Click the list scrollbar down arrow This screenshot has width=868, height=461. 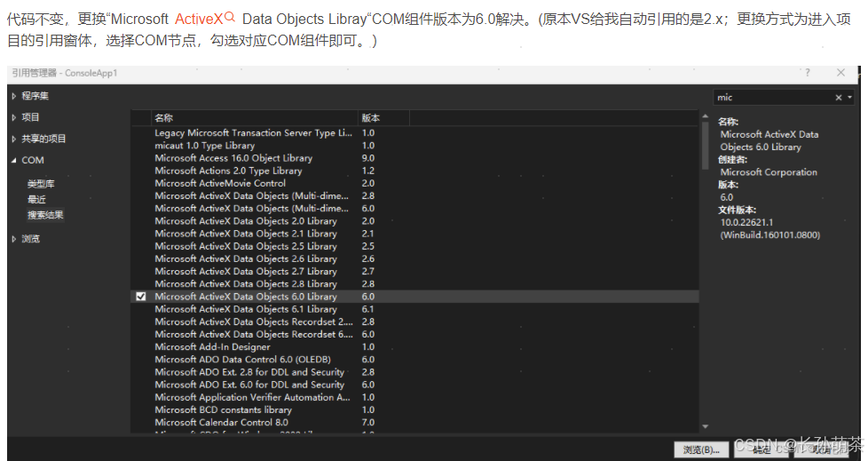coord(706,426)
